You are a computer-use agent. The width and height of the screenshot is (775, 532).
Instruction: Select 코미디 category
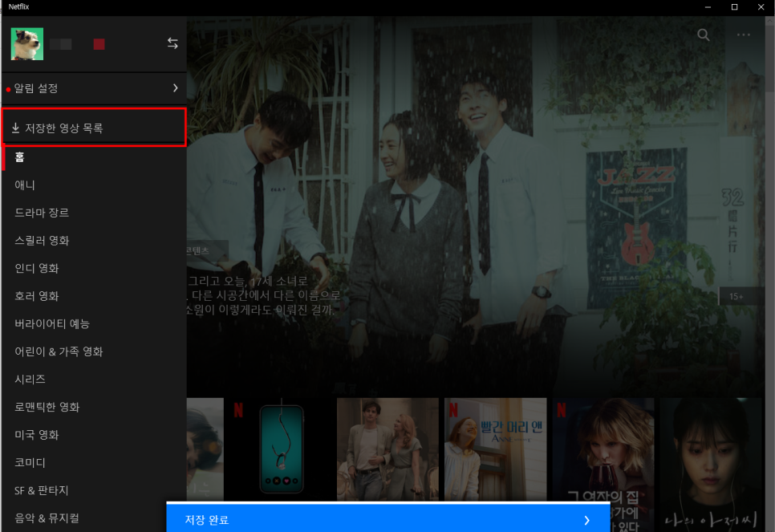click(x=30, y=462)
